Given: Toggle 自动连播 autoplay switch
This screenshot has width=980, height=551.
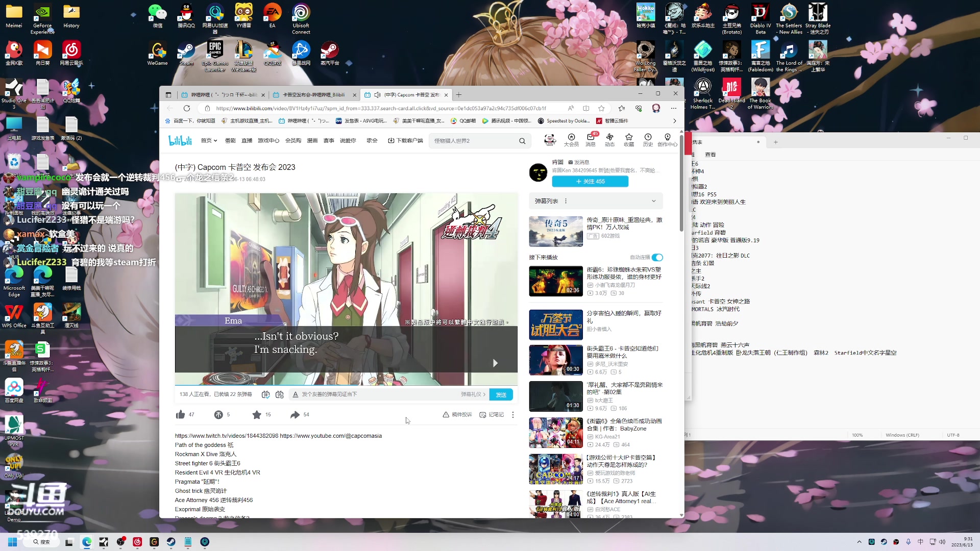Looking at the screenshot, I should point(657,258).
